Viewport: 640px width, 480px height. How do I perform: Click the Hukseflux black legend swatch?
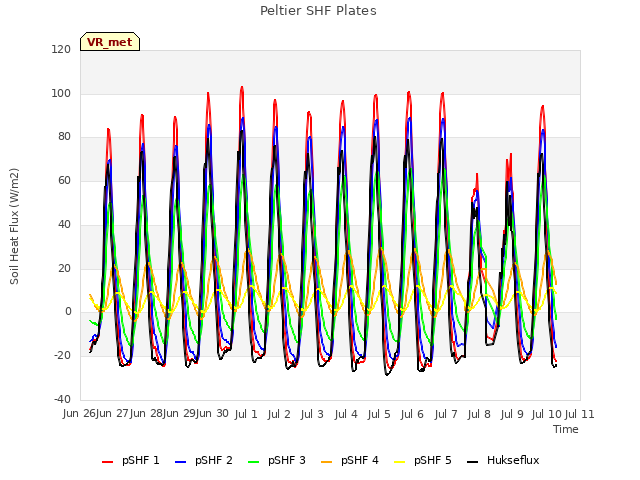[473, 462]
